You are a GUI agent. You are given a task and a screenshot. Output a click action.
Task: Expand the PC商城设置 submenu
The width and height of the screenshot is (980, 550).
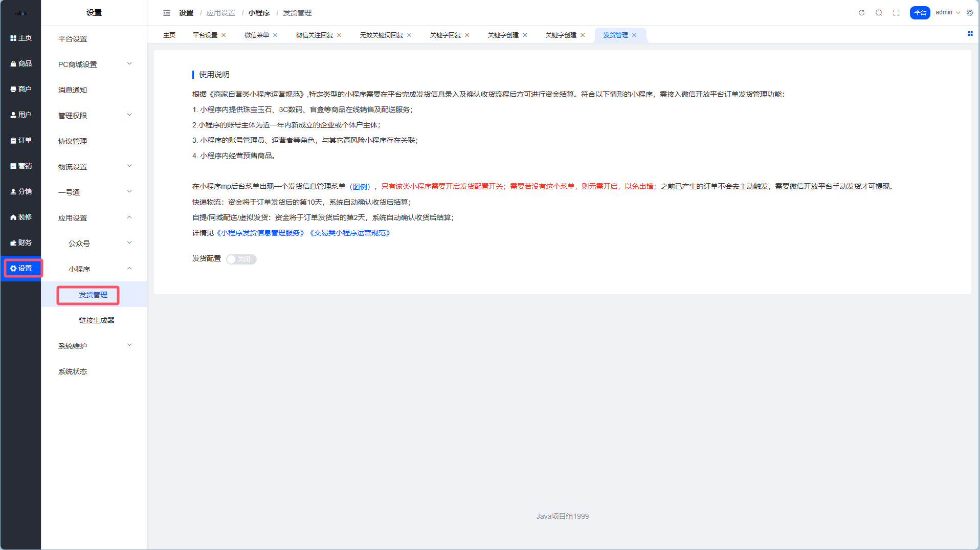(x=94, y=64)
